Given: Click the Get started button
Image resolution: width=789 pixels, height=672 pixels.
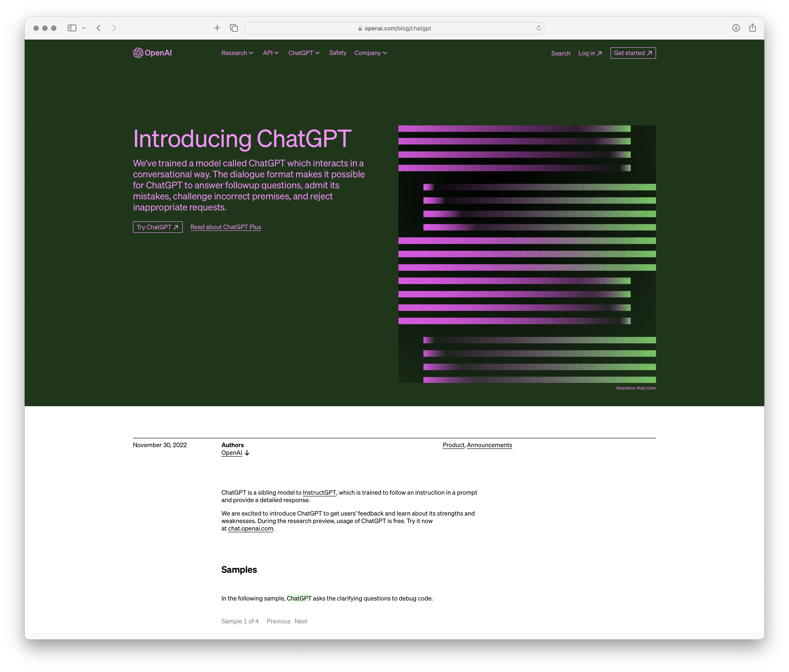Looking at the screenshot, I should (632, 53).
